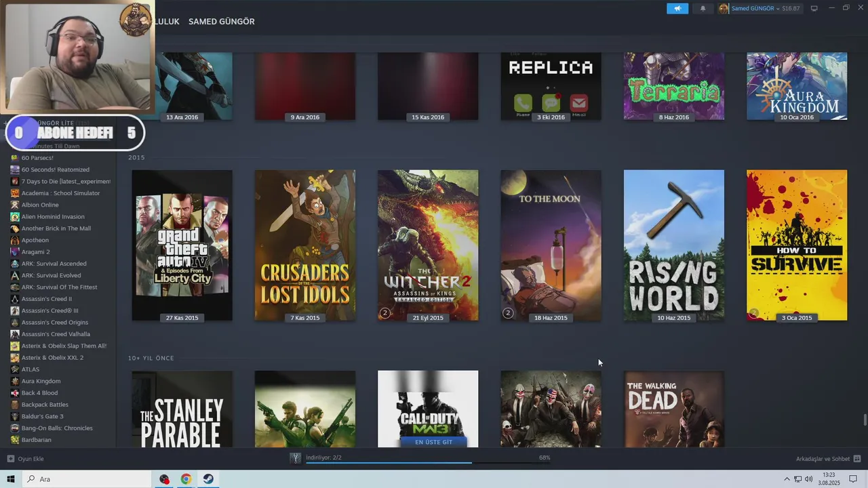Screen dimensions: 868x488
Task: Open Replica game cover
Action: (x=551, y=86)
